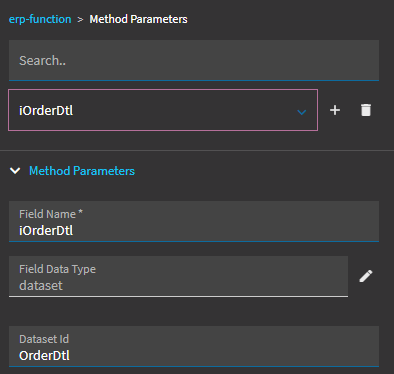
Task: Click the Dataset Id label text
Action: (44, 339)
